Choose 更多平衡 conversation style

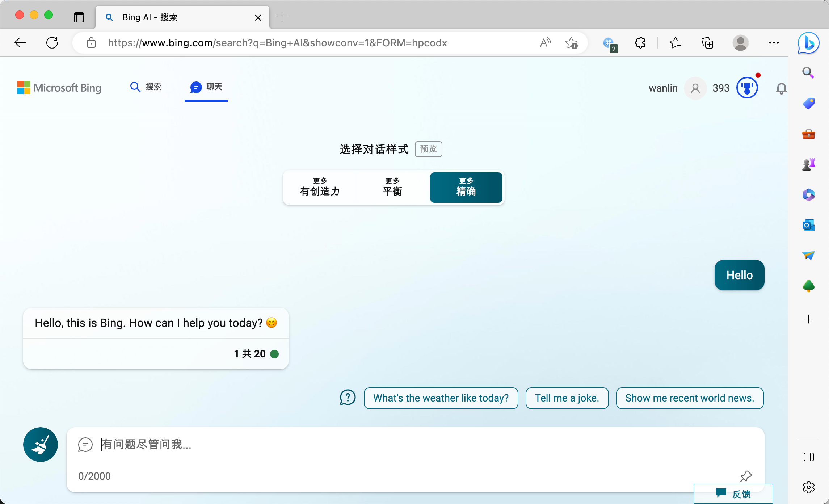point(392,188)
